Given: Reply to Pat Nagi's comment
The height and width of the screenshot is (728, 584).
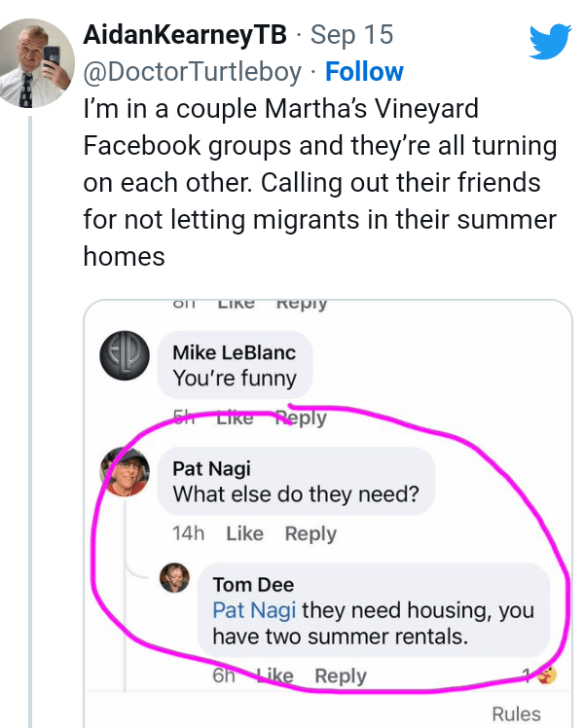Looking at the screenshot, I should pyautogui.click(x=310, y=533).
